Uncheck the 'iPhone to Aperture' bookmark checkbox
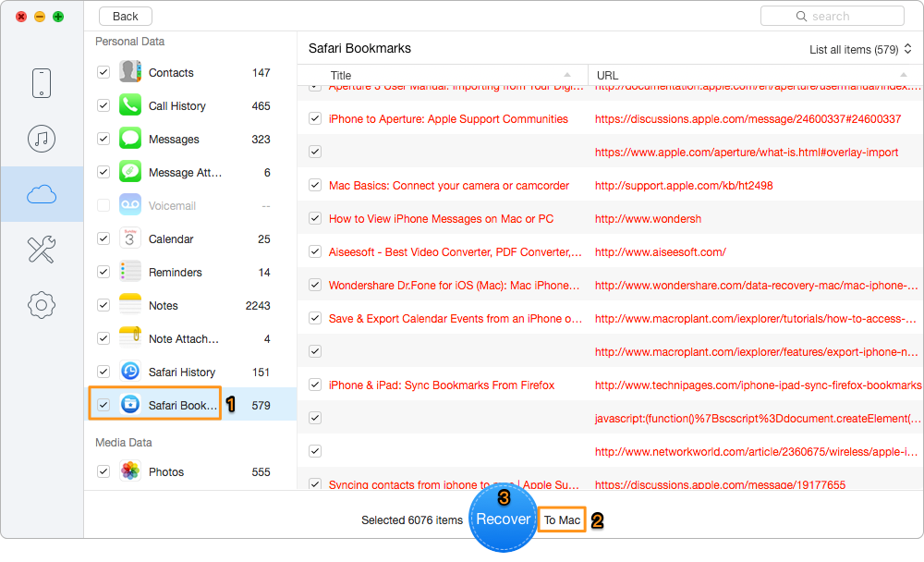 pos(315,118)
